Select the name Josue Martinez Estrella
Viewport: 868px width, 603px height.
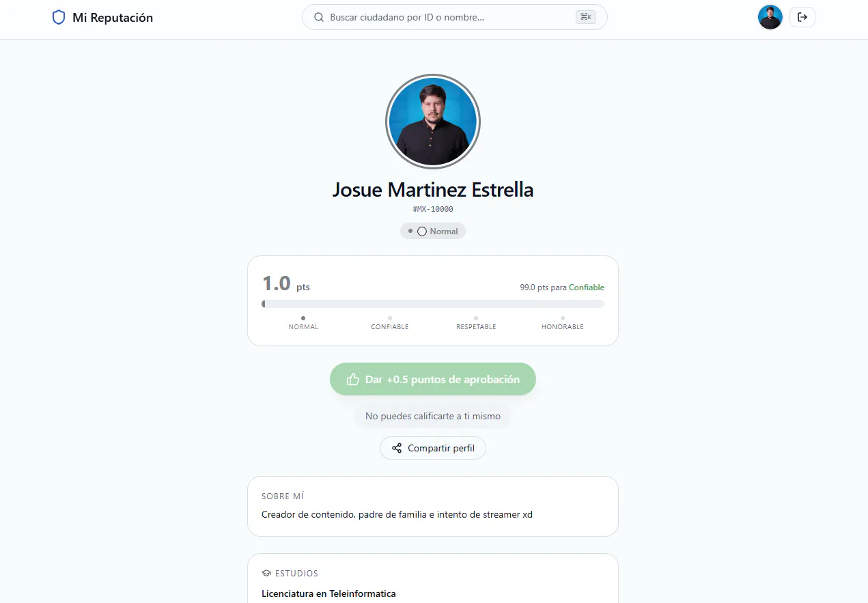pyautogui.click(x=433, y=190)
